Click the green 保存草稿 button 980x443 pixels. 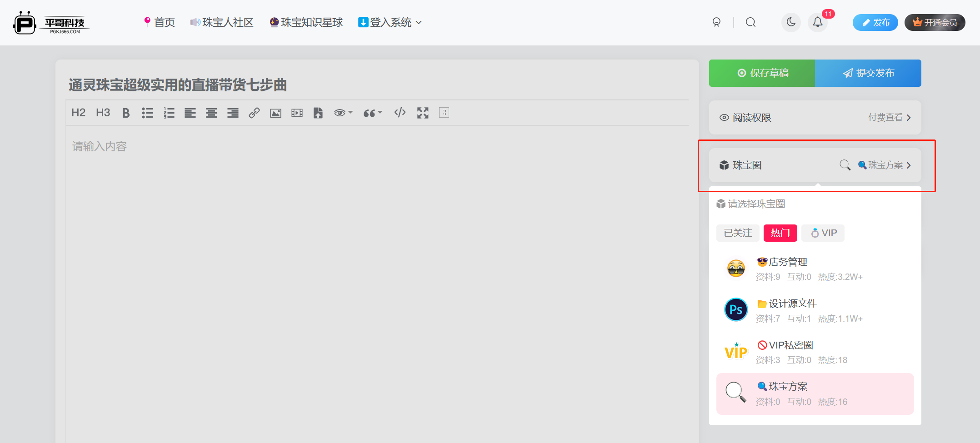click(x=762, y=73)
